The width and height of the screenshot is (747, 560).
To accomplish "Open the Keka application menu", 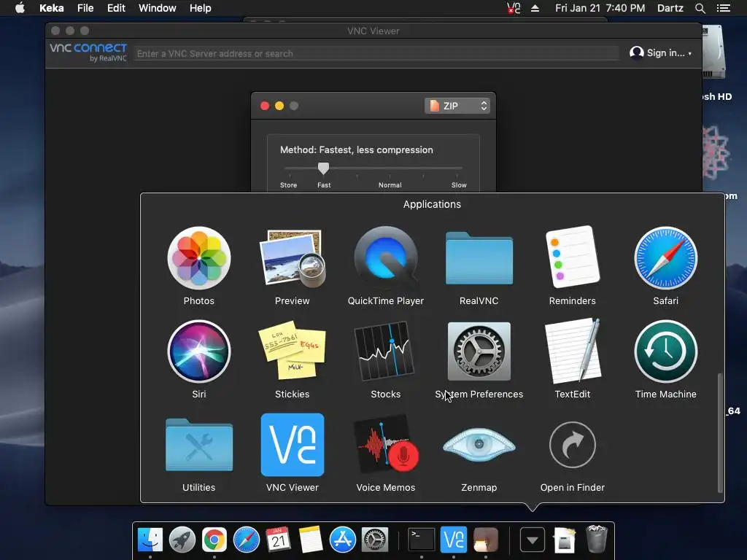I will [x=52, y=8].
